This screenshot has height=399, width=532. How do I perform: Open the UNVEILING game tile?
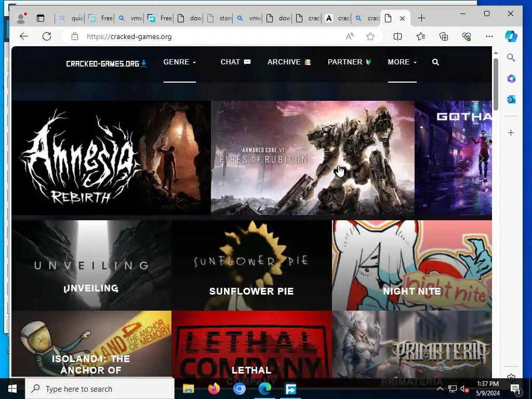tap(91, 265)
